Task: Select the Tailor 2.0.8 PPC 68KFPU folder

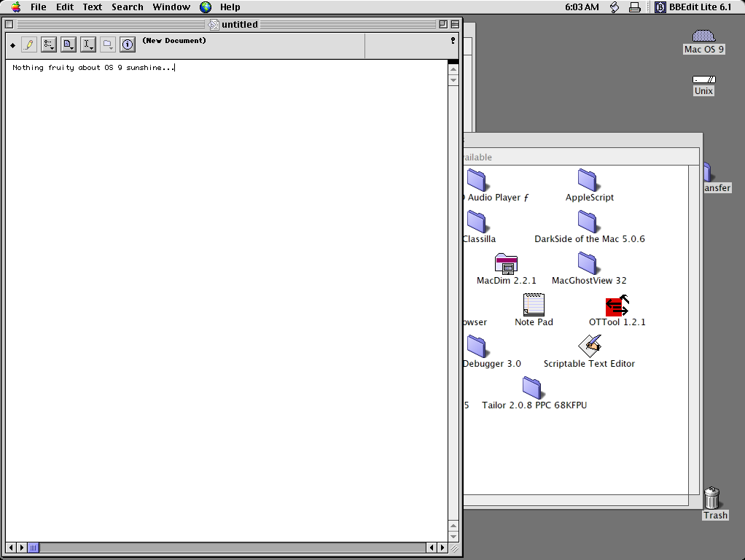Action: [531, 387]
